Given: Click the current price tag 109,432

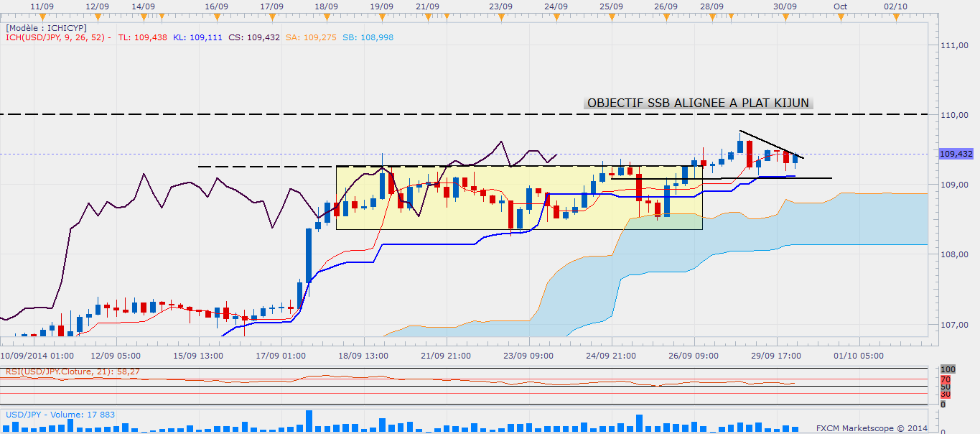Looking at the screenshot, I should [x=956, y=154].
